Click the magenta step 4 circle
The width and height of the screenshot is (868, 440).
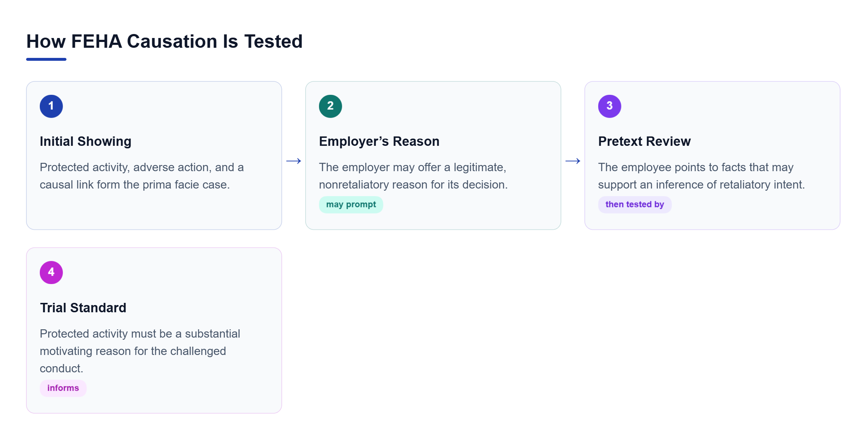click(51, 272)
